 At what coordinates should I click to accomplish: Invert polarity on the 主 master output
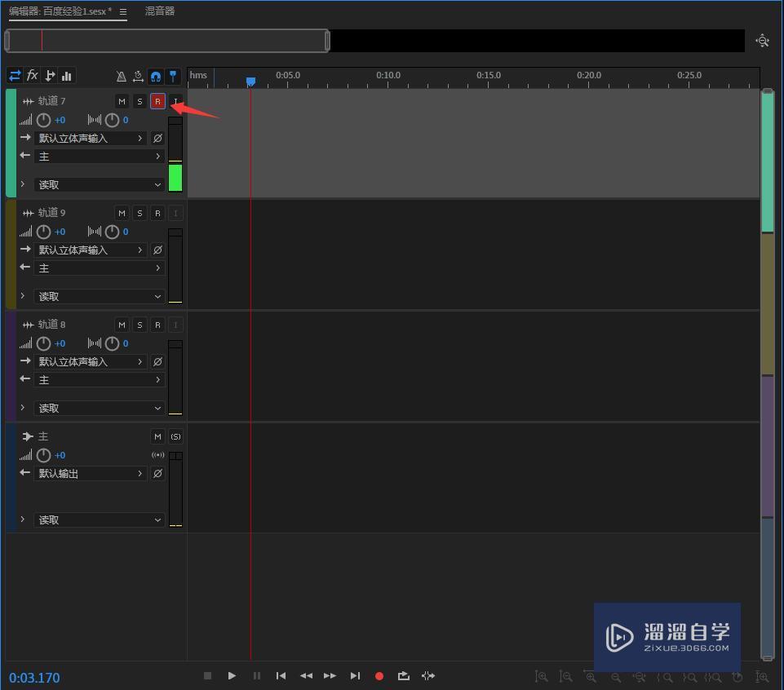(x=157, y=474)
